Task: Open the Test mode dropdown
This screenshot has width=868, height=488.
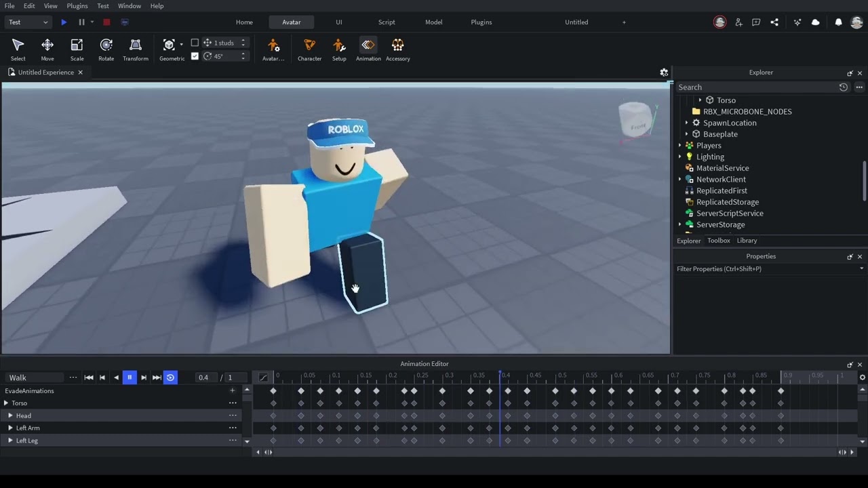Action: point(28,22)
